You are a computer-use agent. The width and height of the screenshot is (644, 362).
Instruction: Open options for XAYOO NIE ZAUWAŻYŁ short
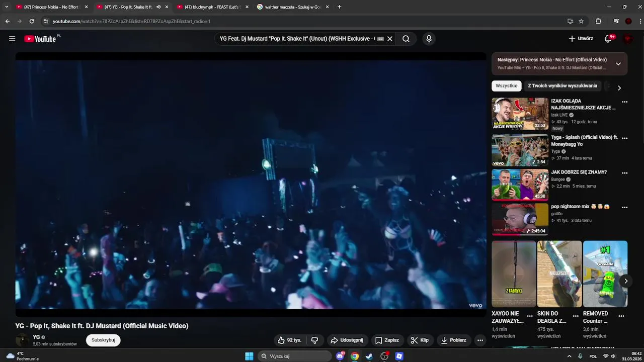click(530, 316)
